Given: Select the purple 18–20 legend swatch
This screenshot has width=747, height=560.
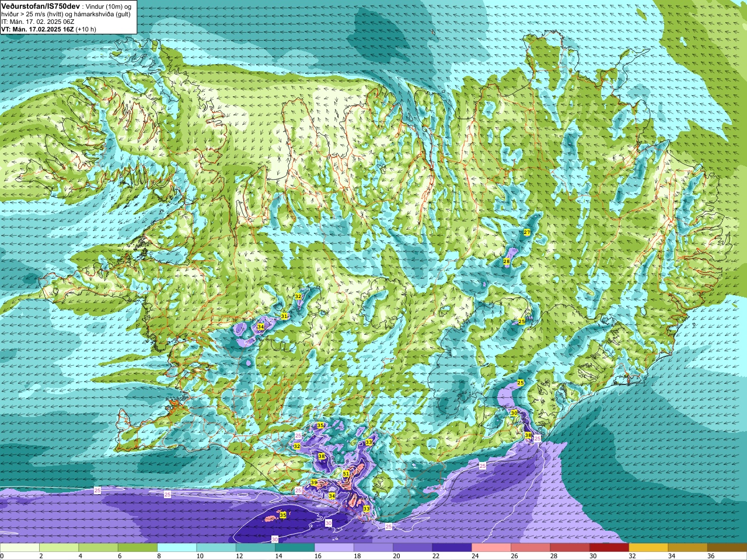Looking at the screenshot, I should coord(373,548).
